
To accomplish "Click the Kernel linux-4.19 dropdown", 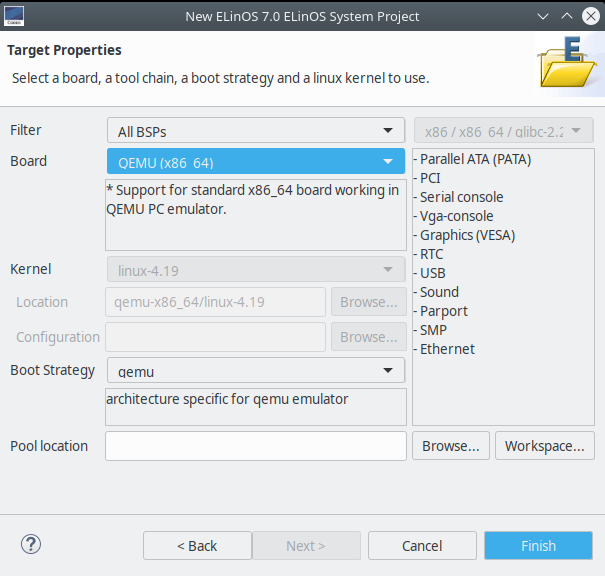I will click(255, 270).
